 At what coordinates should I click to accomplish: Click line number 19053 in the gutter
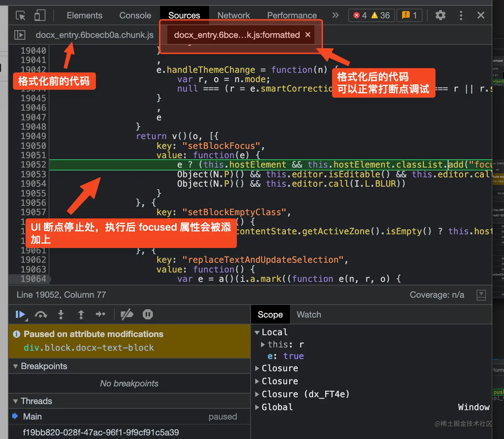(x=34, y=174)
